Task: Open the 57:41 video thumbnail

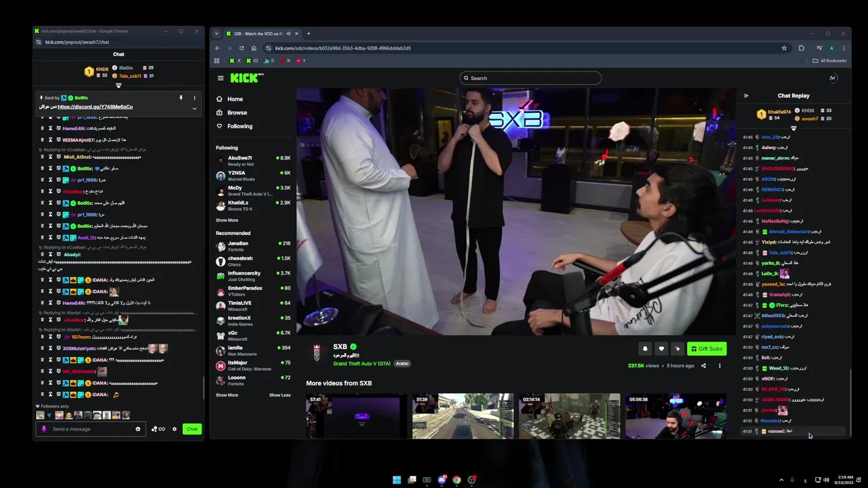Action: pyautogui.click(x=356, y=416)
